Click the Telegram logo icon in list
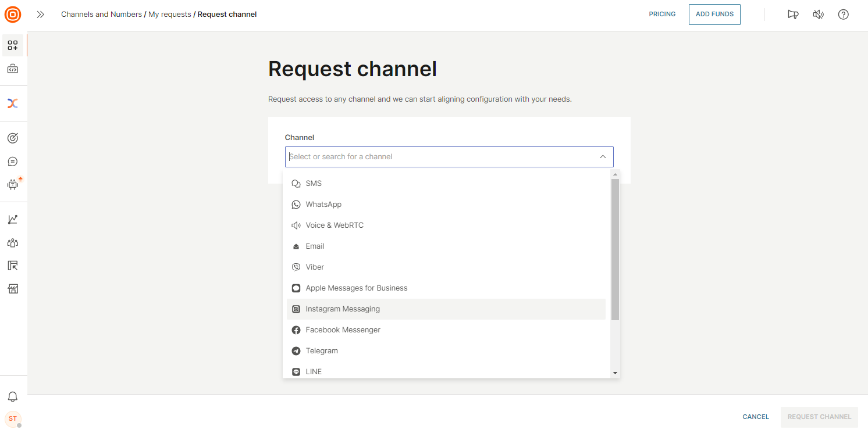868x437 pixels. (x=296, y=351)
